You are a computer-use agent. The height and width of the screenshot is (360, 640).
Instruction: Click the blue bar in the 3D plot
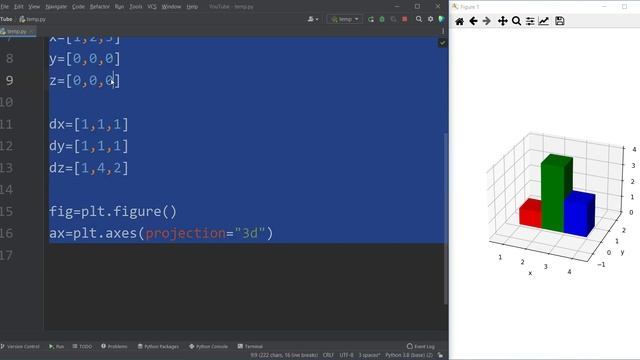pos(579,214)
